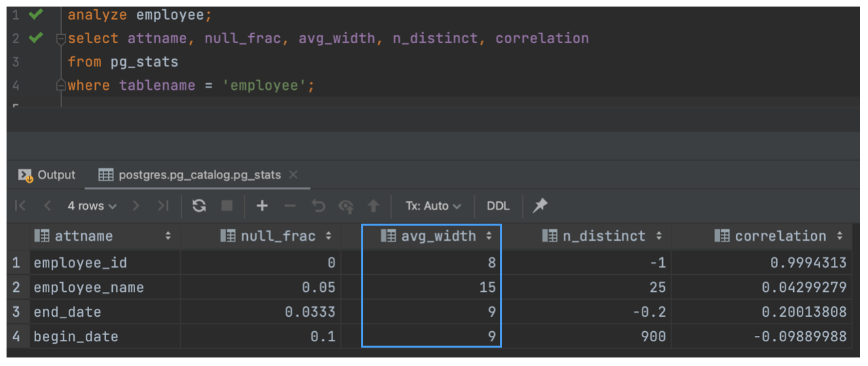Click row number 1 in results grid

point(17,263)
